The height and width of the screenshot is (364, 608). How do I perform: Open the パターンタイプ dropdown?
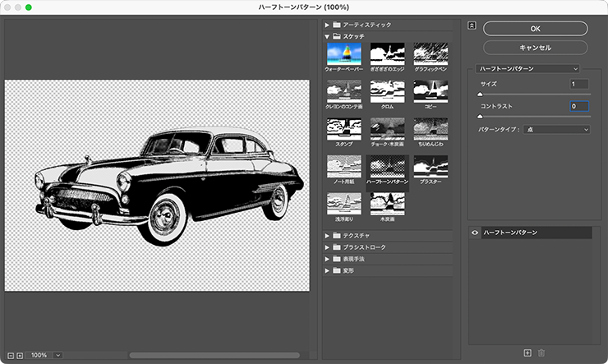(558, 129)
